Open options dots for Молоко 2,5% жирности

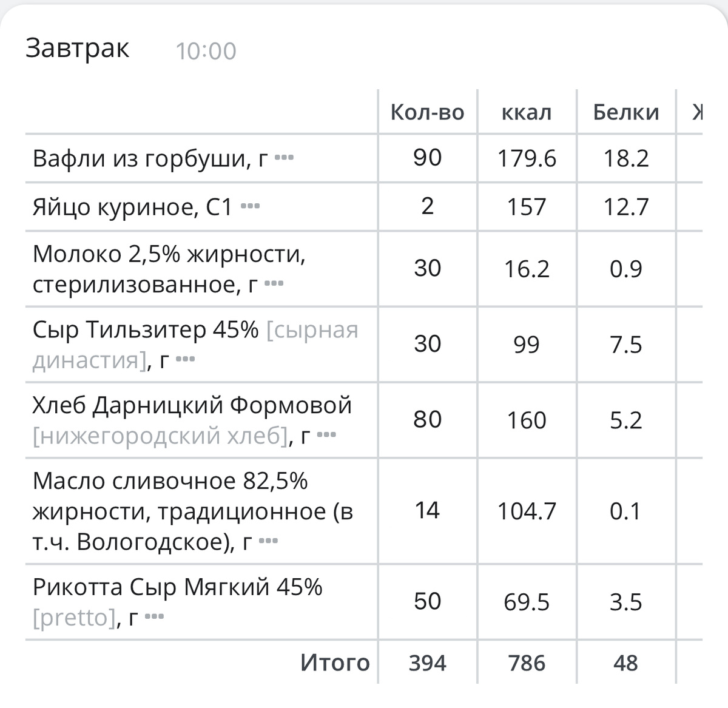click(274, 284)
